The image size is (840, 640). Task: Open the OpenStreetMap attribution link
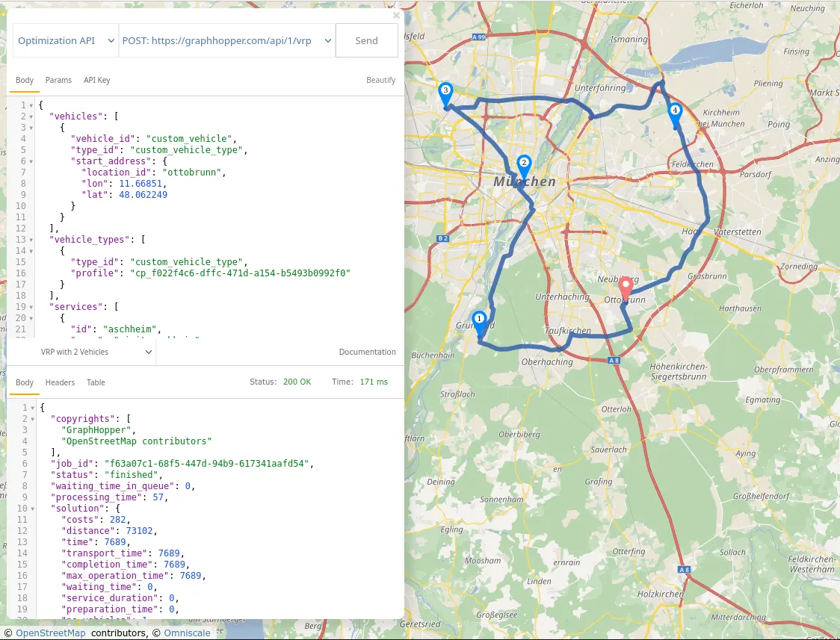tap(50, 633)
